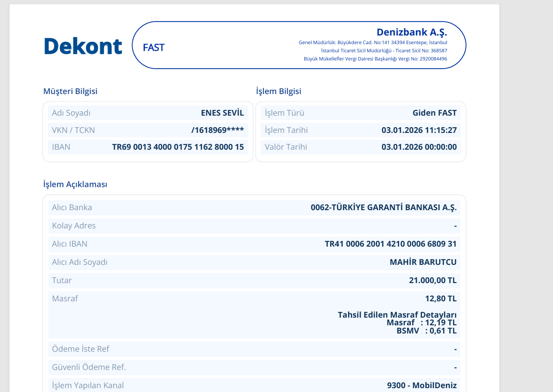Click the Alıcı Adı Soyadı label

point(80,262)
